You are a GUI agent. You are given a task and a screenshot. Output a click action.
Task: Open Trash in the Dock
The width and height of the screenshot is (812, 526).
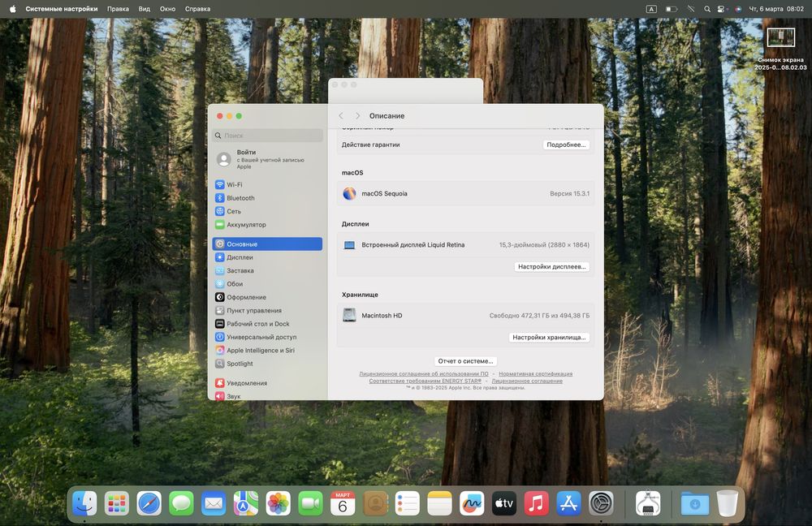727,503
